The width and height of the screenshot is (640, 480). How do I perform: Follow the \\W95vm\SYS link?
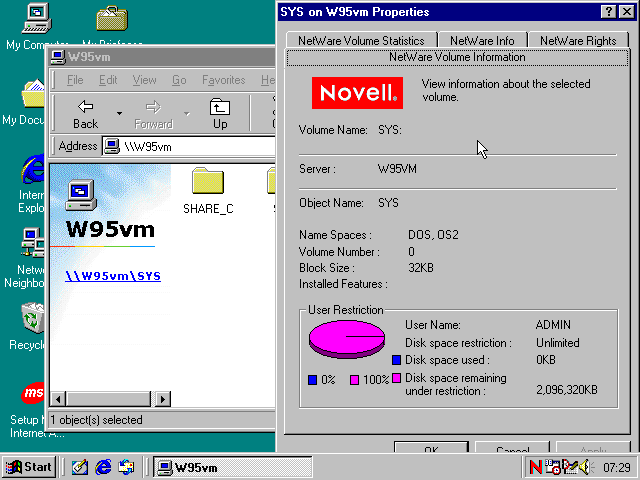pyautogui.click(x=113, y=276)
